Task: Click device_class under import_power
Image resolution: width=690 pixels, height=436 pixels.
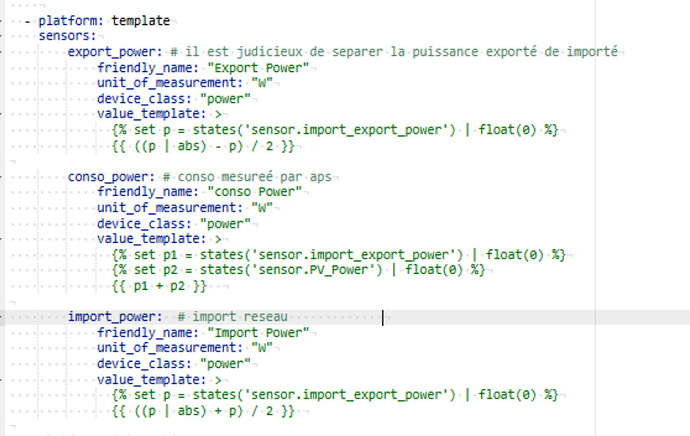Action: click(143, 364)
